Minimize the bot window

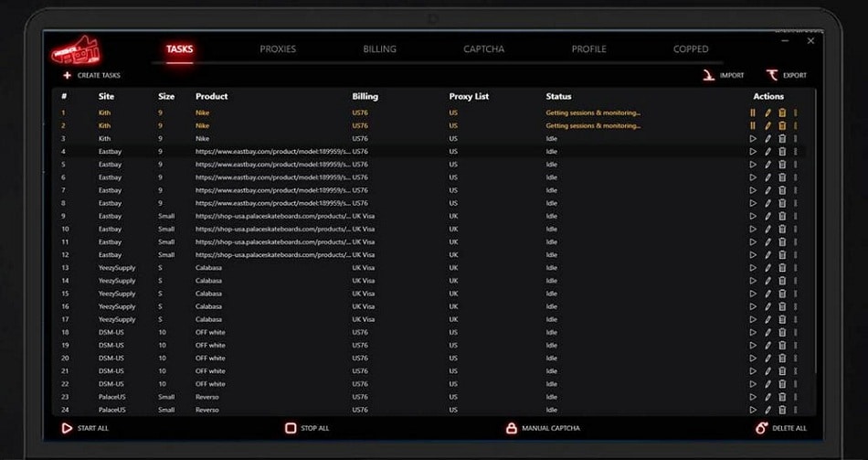[786, 41]
